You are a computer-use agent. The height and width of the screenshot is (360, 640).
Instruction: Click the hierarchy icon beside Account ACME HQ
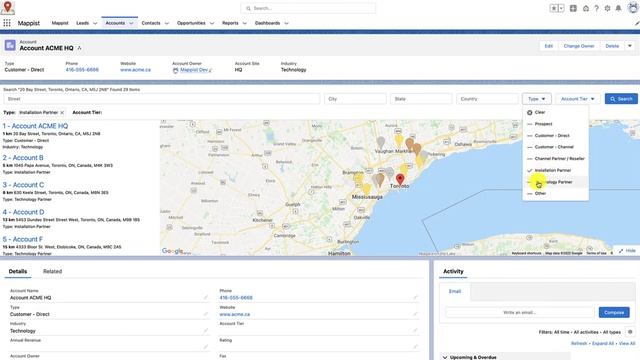click(x=80, y=48)
